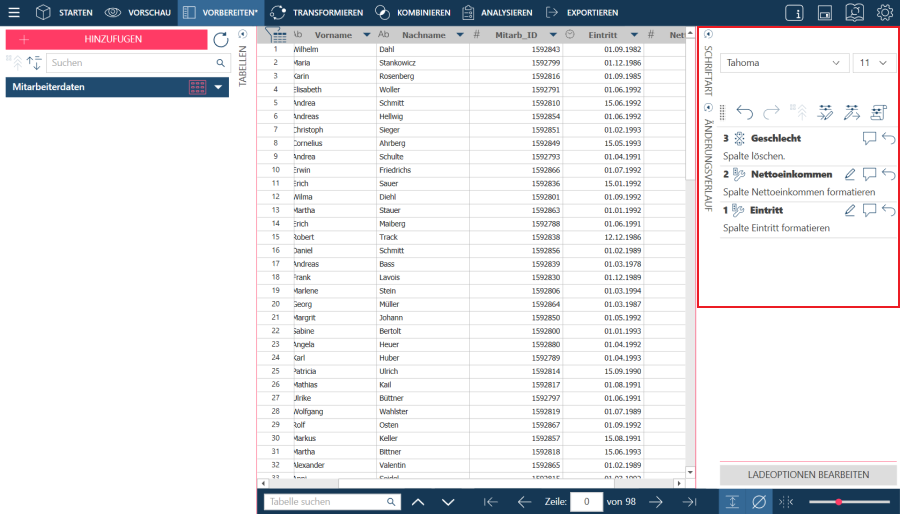Screen dimensions: 900x514
Task: Toggle the null values display button
Action: click(759, 502)
